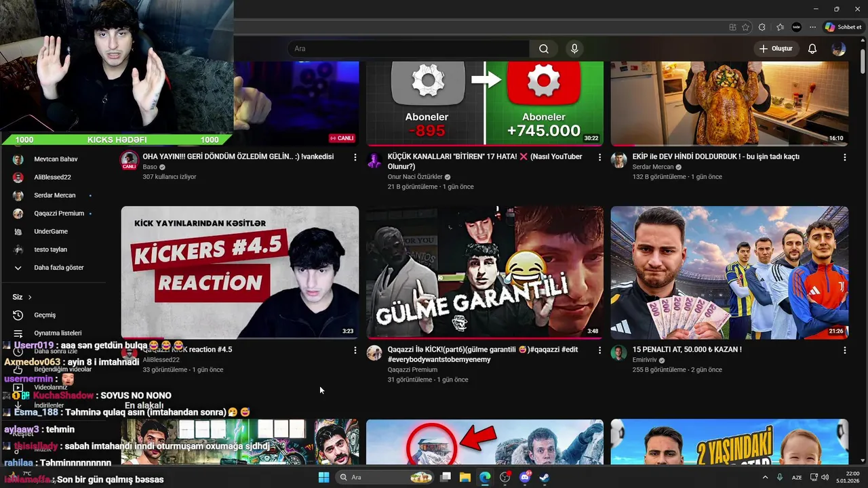
Task: Play the roasted turkey thumbnail video
Action: point(730,103)
